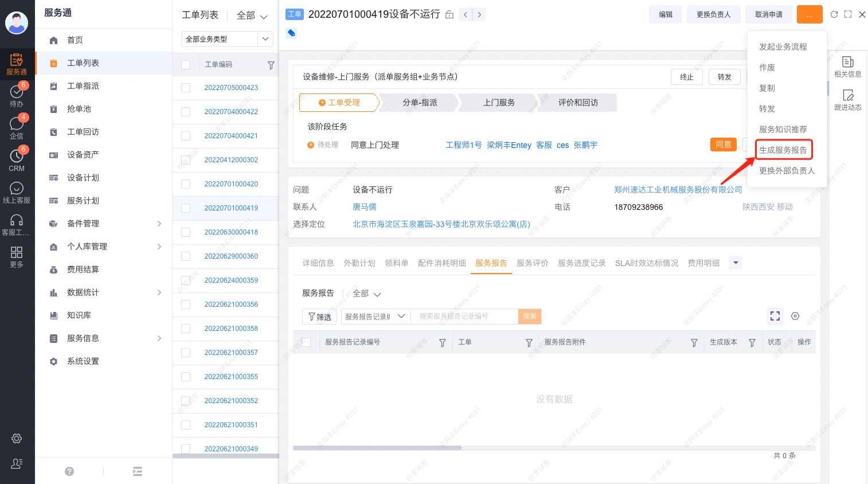Click the refresh icon in header
This screenshot has width=868, height=484.
click(x=834, y=14)
